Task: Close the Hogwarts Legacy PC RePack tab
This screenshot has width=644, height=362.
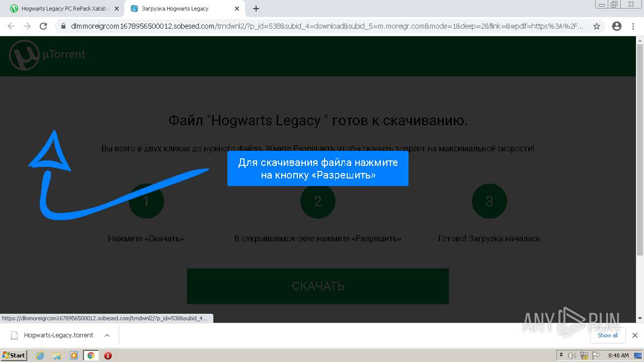Action: coord(117,9)
